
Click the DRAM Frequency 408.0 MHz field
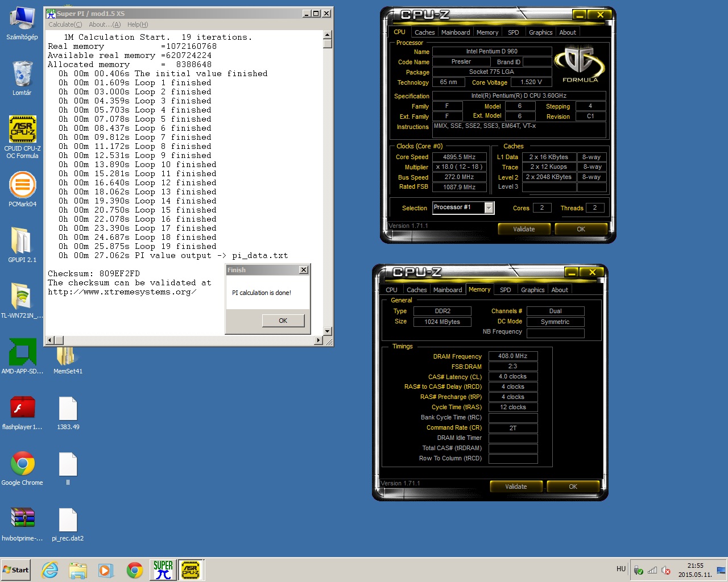(x=513, y=356)
